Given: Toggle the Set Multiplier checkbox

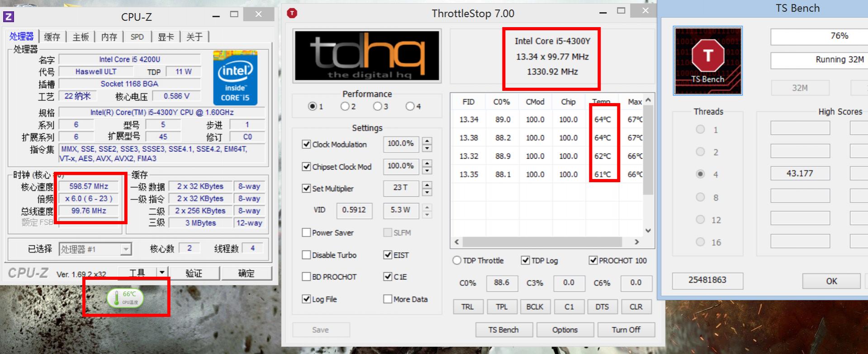Looking at the screenshot, I should point(306,189).
